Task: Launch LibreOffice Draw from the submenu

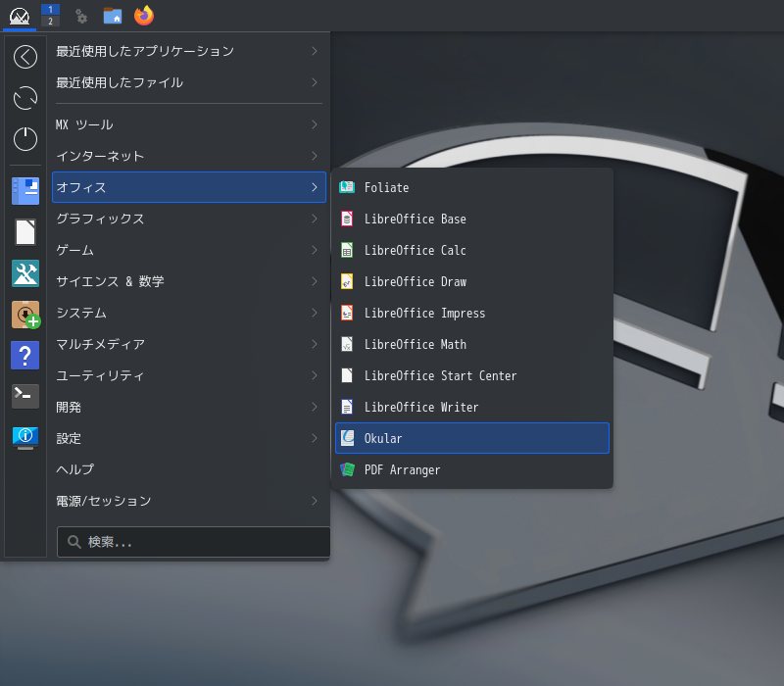Action: (472, 281)
